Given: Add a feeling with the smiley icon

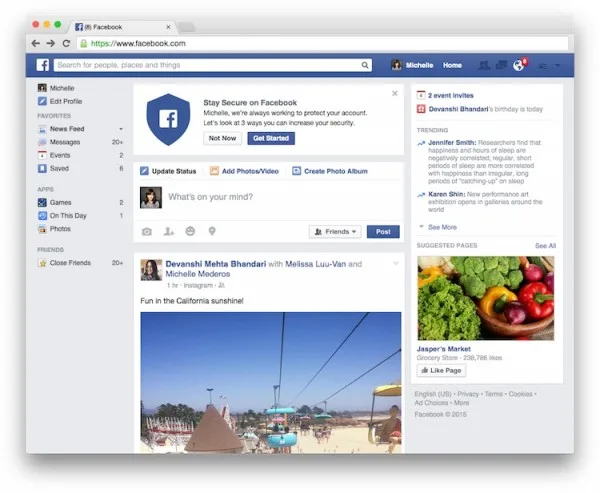Looking at the screenshot, I should click(190, 231).
